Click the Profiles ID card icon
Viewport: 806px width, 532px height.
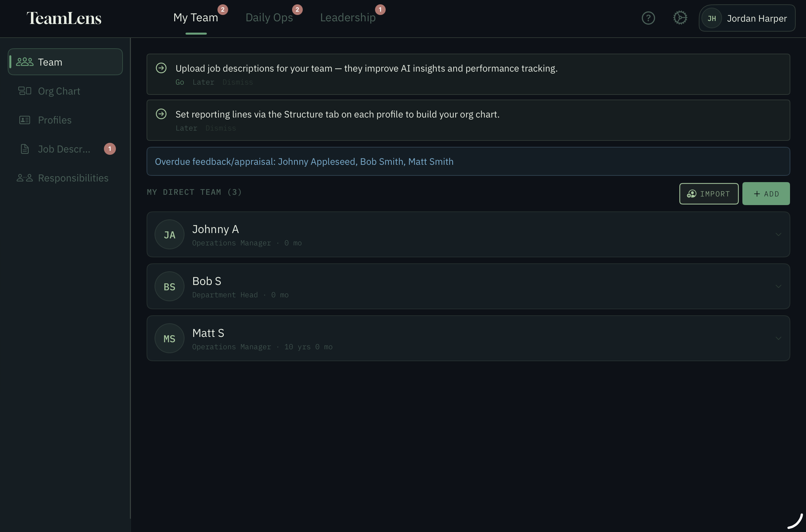(25, 120)
